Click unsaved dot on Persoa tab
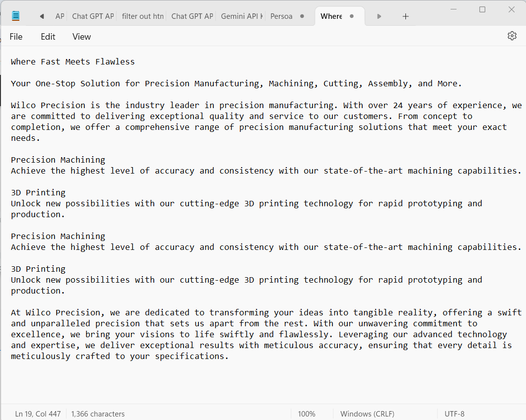This screenshot has height=420, width=526. tap(302, 16)
